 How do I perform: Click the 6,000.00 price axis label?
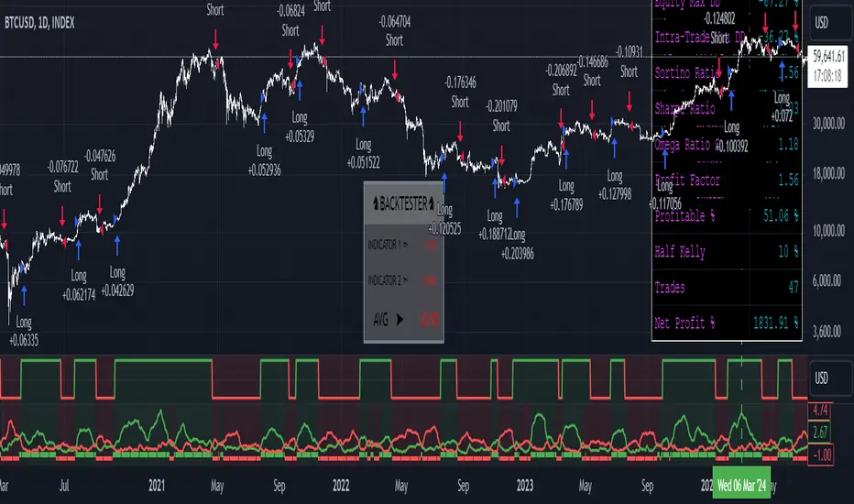coord(828,280)
